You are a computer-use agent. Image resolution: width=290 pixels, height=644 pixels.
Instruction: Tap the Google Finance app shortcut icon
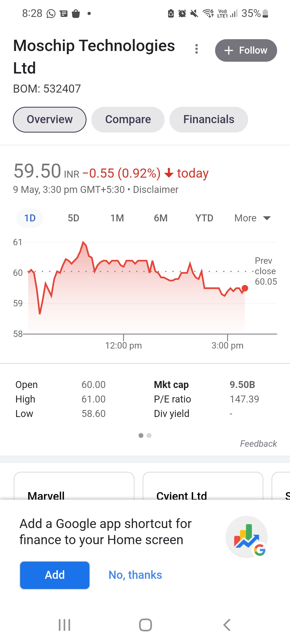[x=247, y=537]
